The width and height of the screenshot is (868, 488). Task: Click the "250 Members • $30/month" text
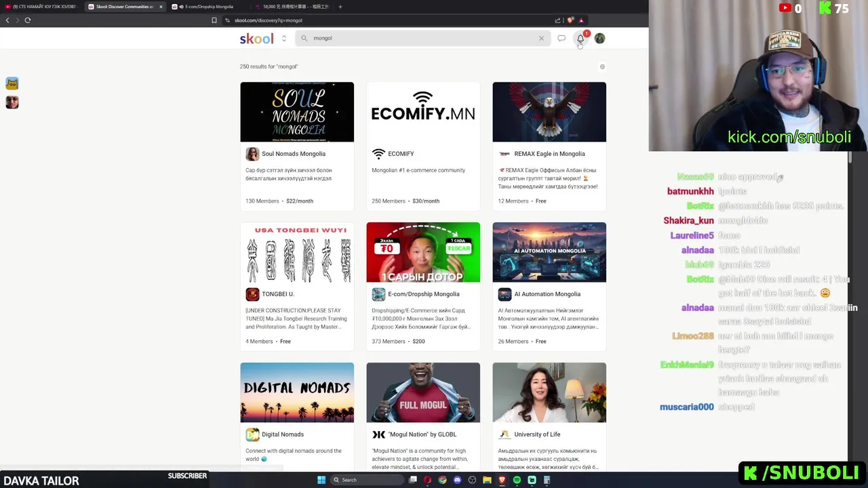point(406,201)
